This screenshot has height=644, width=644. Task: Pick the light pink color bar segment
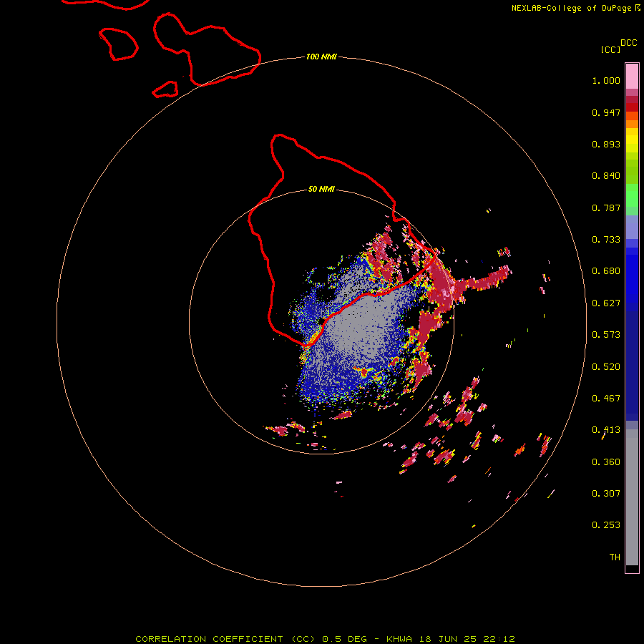pos(632,76)
